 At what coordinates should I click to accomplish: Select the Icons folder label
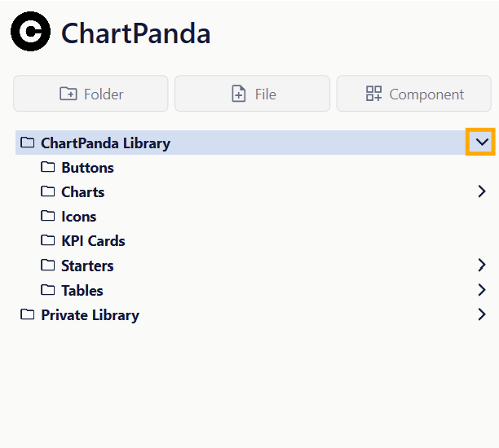click(78, 217)
